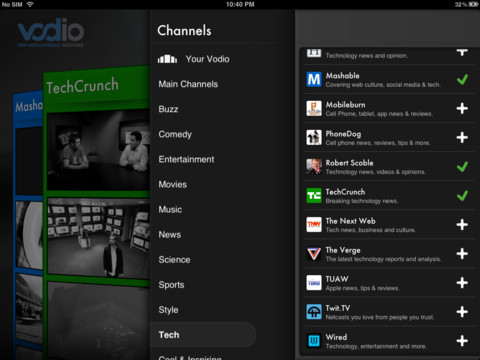Add The Verge channel with plus

click(462, 254)
